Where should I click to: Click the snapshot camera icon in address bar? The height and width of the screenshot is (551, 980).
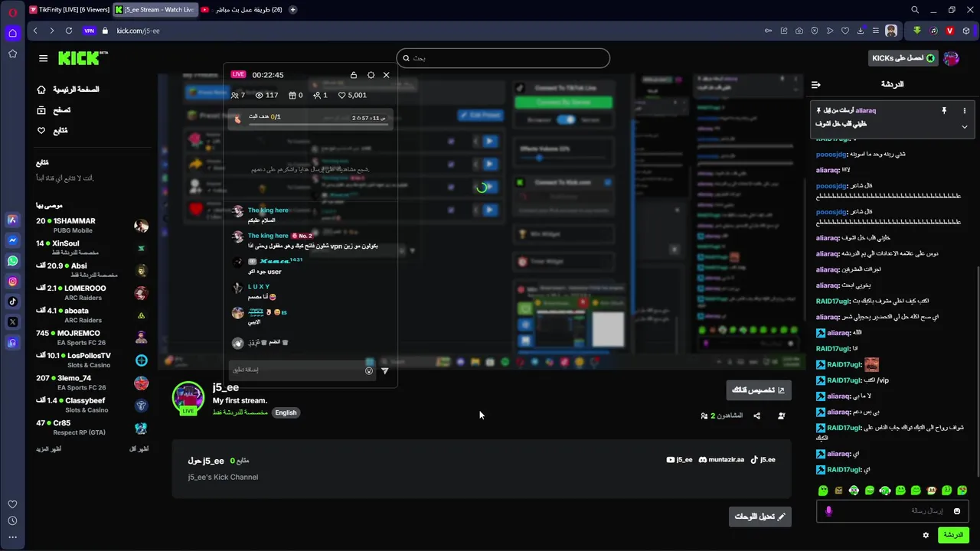pyautogui.click(x=799, y=31)
